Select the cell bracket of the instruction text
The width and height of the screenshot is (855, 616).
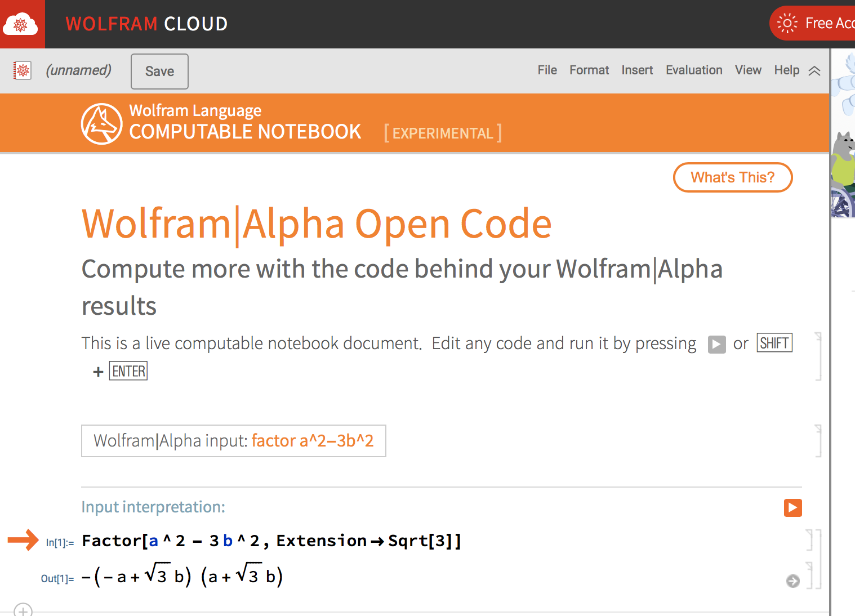[818, 356]
